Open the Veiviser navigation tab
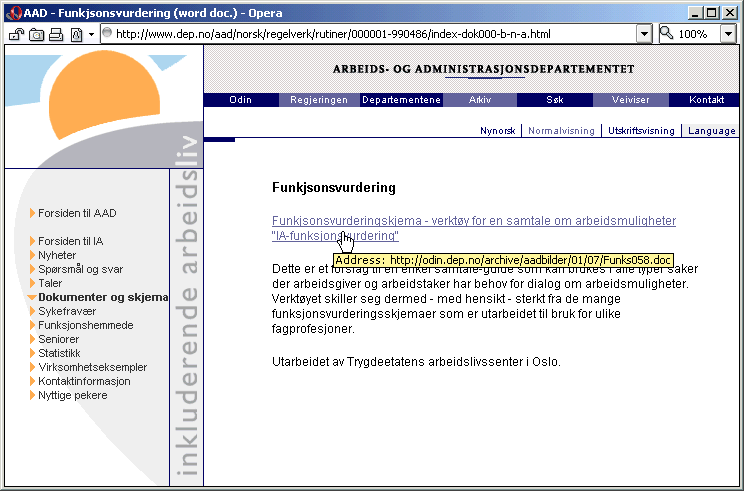The image size is (744, 491). pos(631,100)
